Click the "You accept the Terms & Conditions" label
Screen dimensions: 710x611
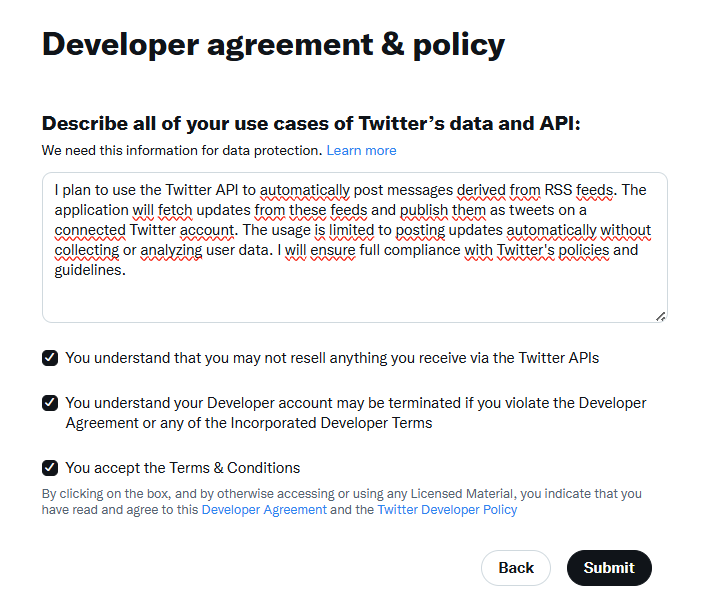tap(183, 468)
